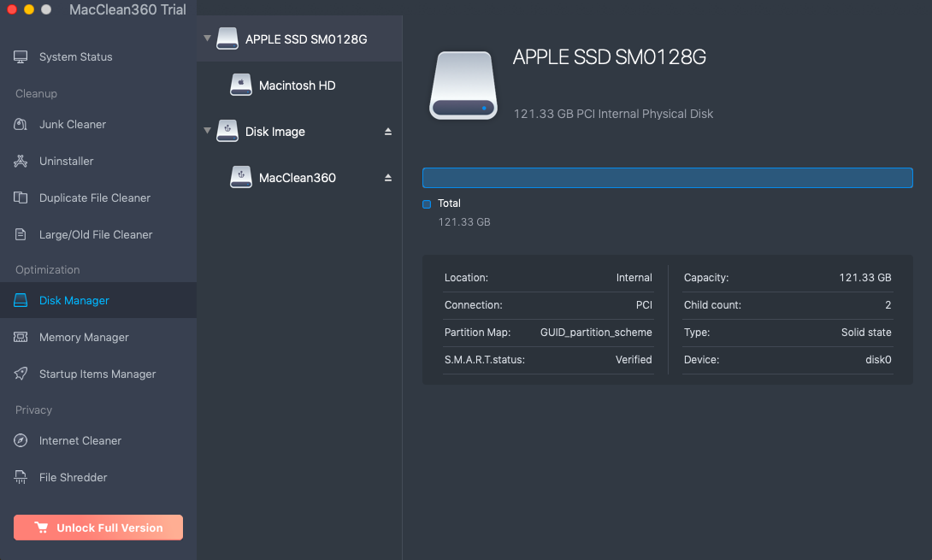This screenshot has width=932, height=560.
Task: Click the S.M.A.R.T. Verified status value
Action: [634, 360]
